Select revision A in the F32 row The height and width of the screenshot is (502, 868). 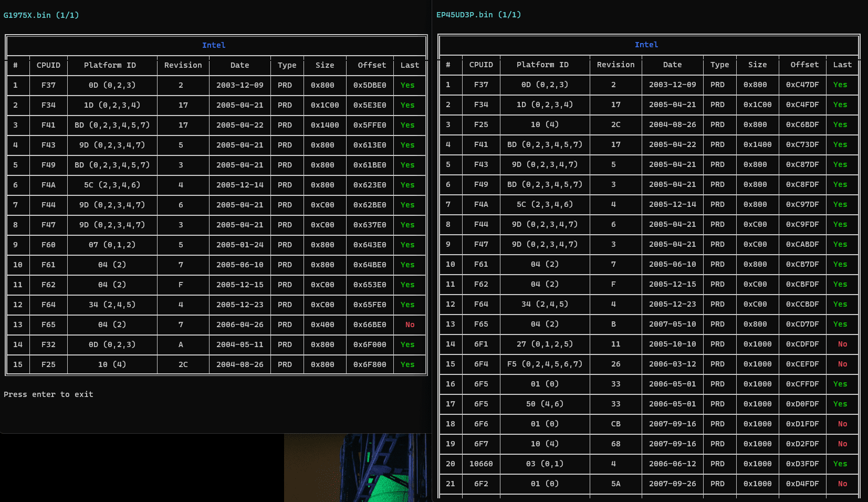pyautogui.click(x=181, y=344)
